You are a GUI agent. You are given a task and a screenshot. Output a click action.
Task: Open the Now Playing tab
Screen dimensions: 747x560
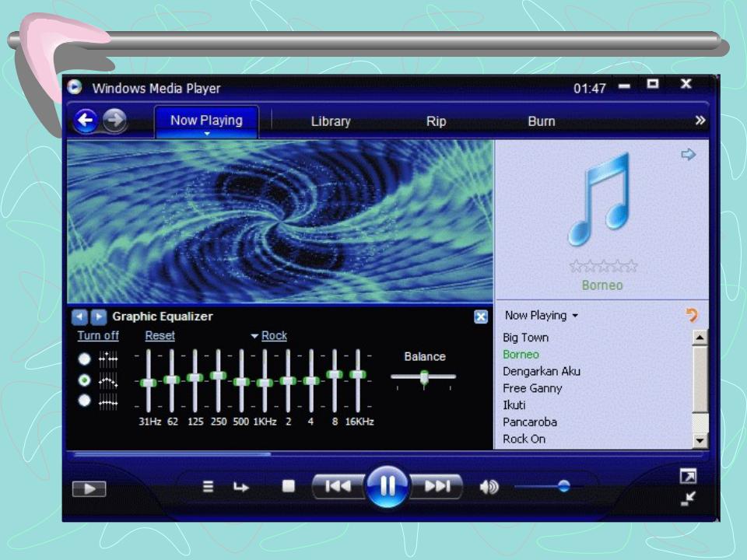(x=206, y=121)
